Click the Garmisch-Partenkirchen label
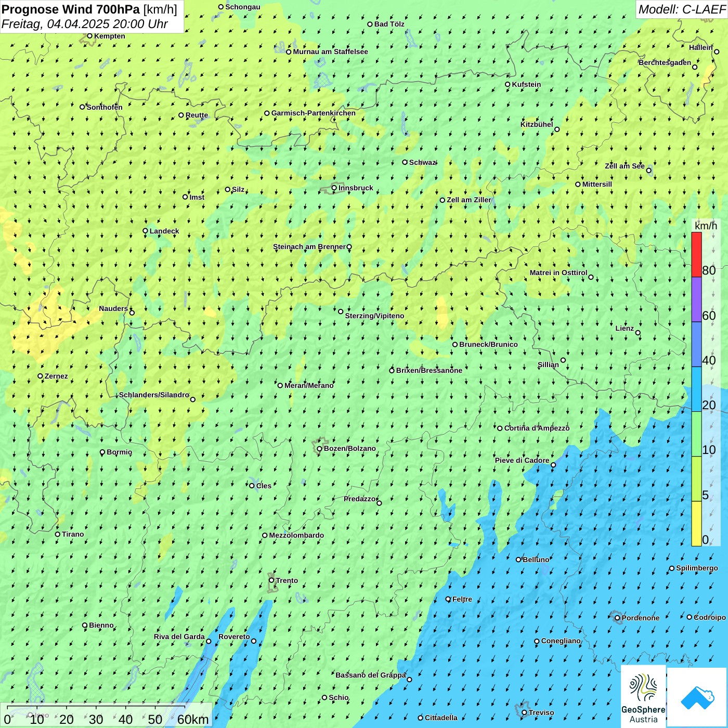Image resolution: width=728 pixels, height=728 pixels. click(x=314, y=113)
